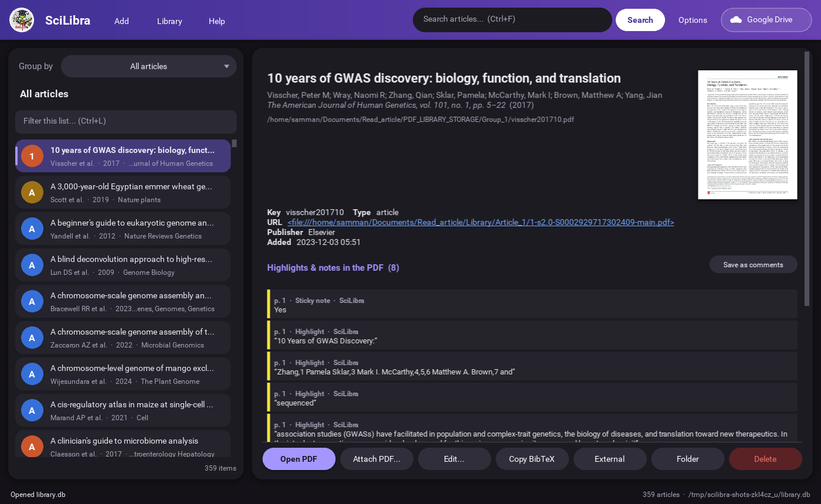This screenshot has width=821, height=504.
Task: Click the Folder button
Action: point(688,459)
